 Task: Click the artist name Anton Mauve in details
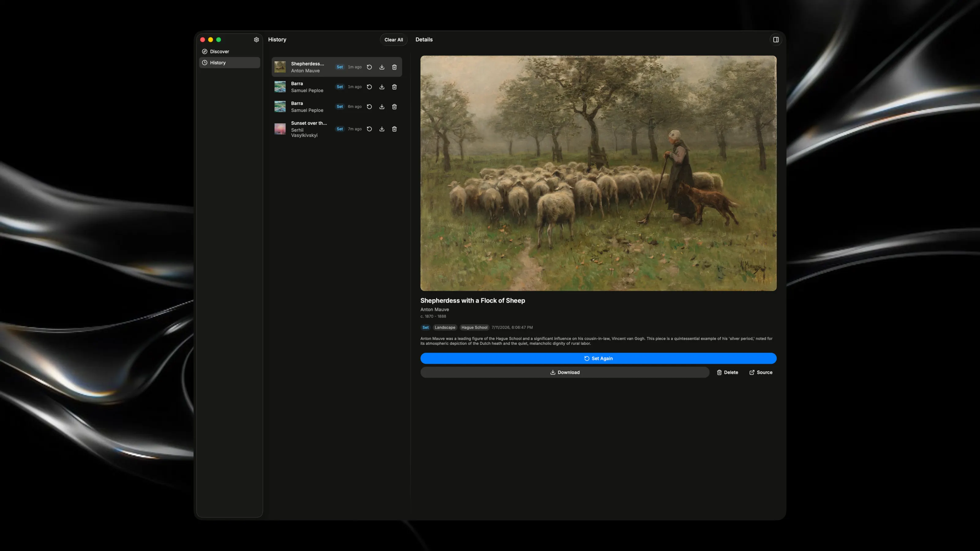[x=435, y=309]
